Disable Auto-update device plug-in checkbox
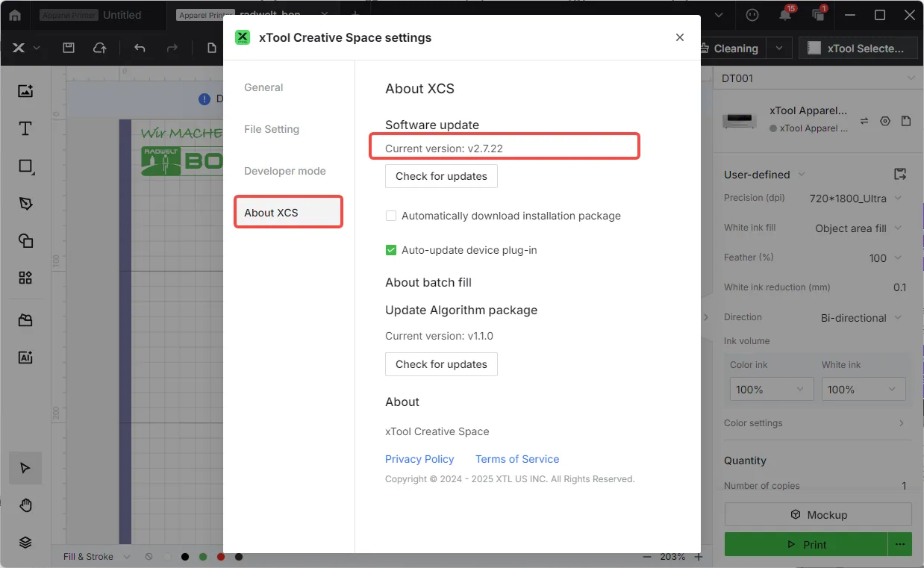Image resolution: width=924 pixels, height=568 pixels. coord(390,250)
